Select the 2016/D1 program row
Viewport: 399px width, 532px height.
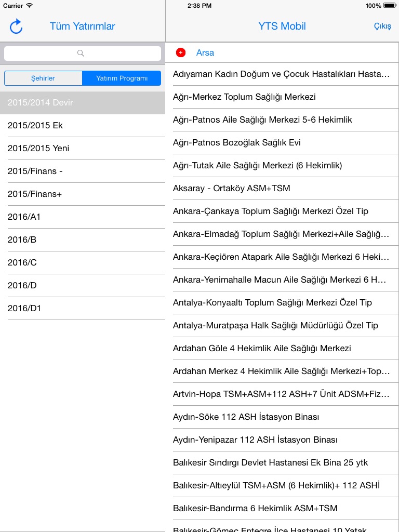(x=83, y=308)
